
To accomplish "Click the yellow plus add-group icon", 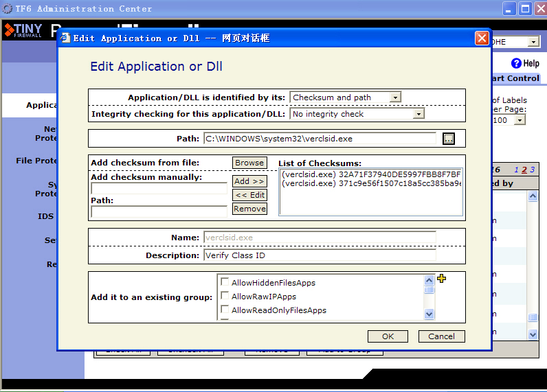I will [441, 279].
